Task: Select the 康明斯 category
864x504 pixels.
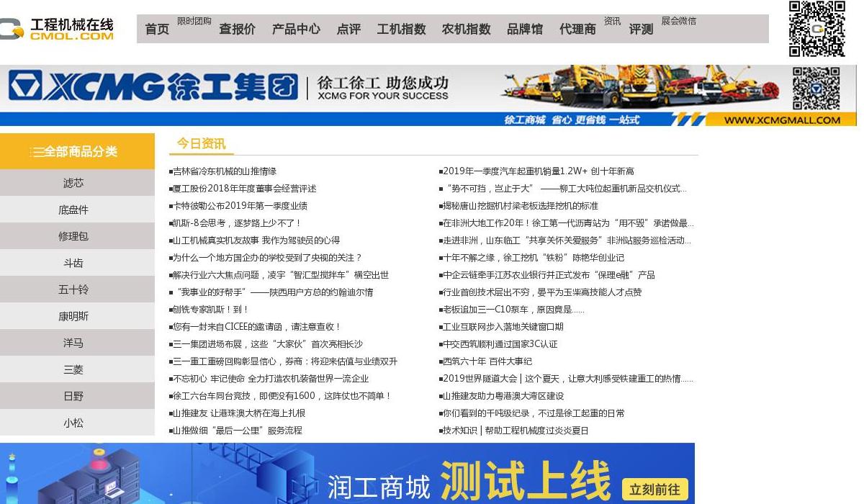Action: (77, 316)
